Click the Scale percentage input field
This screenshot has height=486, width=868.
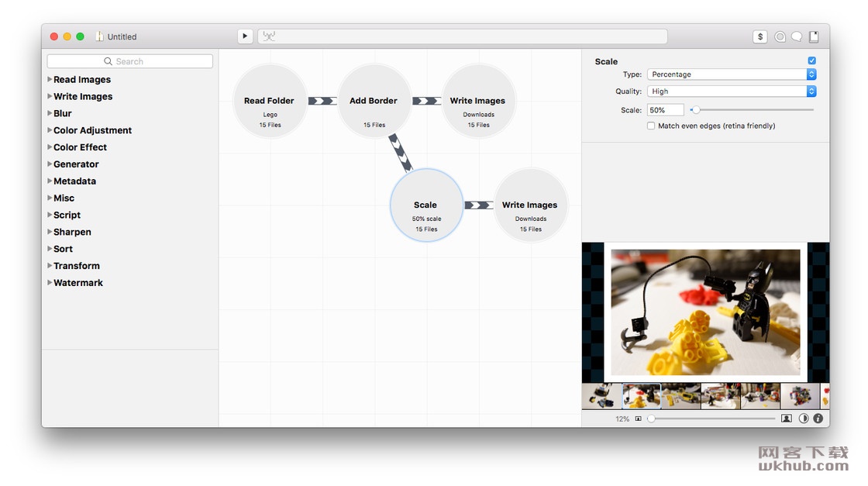[666, 110]
